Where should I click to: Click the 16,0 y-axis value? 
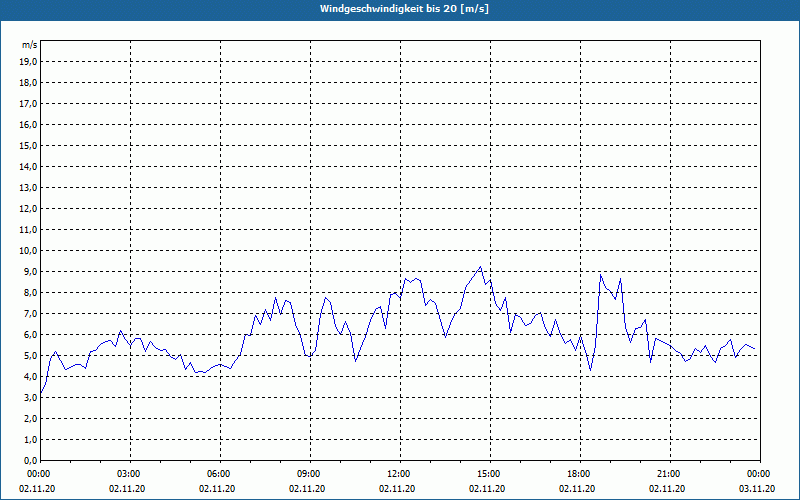click(x=28, y=124)
